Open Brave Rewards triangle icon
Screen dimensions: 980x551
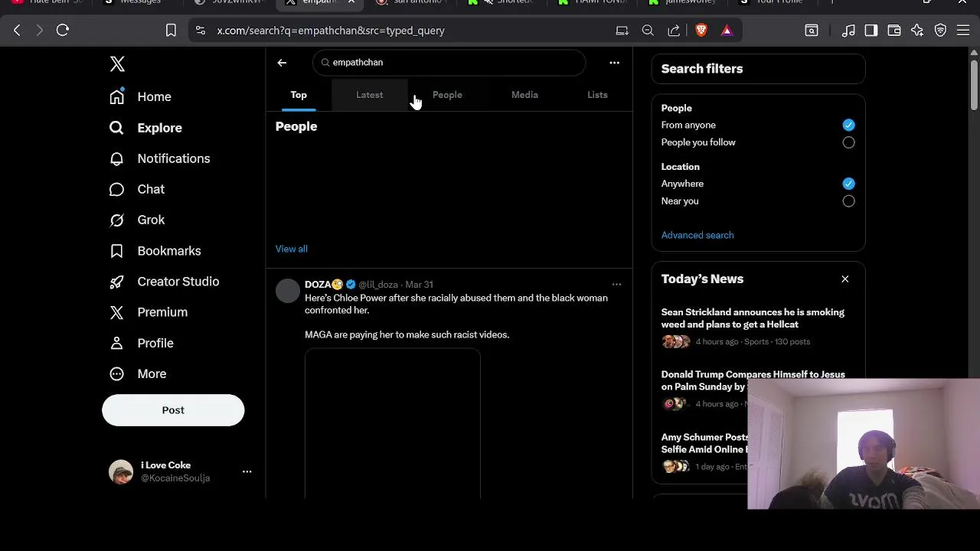click(x=727, y=31)
